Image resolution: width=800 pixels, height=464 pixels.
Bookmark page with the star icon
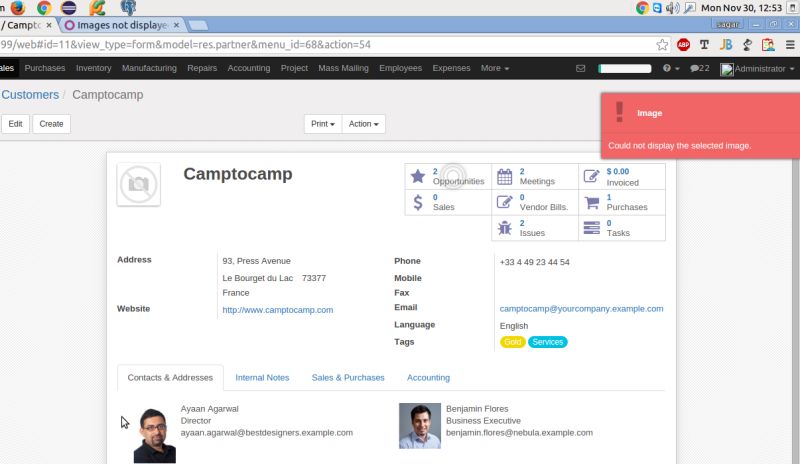[x=662, y=45]
